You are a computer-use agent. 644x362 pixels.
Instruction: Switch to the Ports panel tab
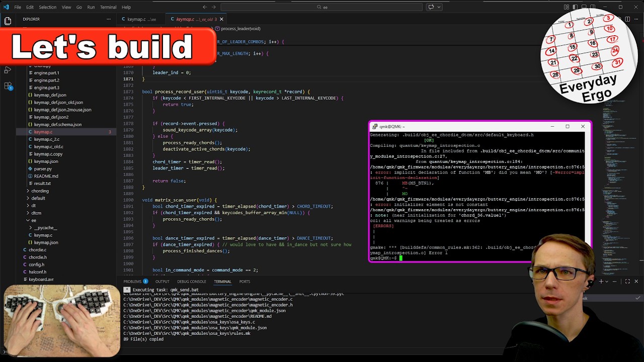click(x=245, y=282)
